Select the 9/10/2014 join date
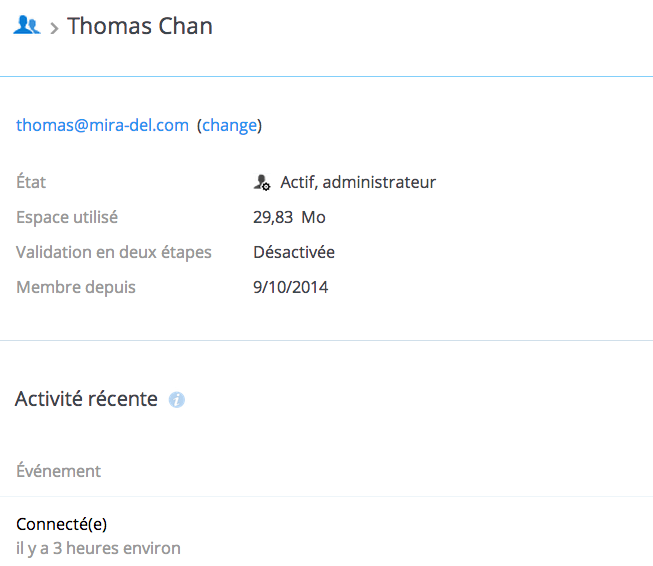Image resolution: width=653 pixels, height=566 pixels. (x=290, y=287)
